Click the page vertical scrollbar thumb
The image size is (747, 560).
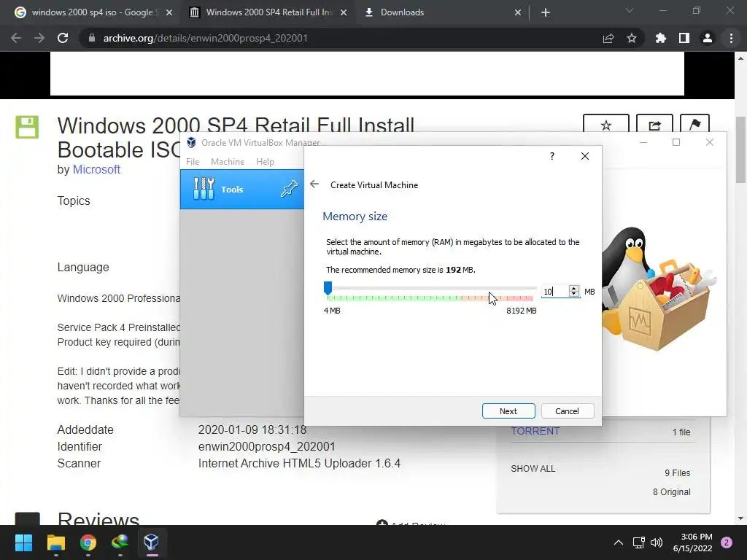[x=740, y=149]
